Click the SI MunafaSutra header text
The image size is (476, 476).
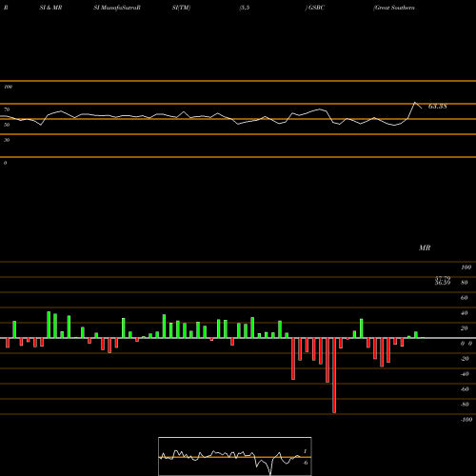tap(117, 8)
